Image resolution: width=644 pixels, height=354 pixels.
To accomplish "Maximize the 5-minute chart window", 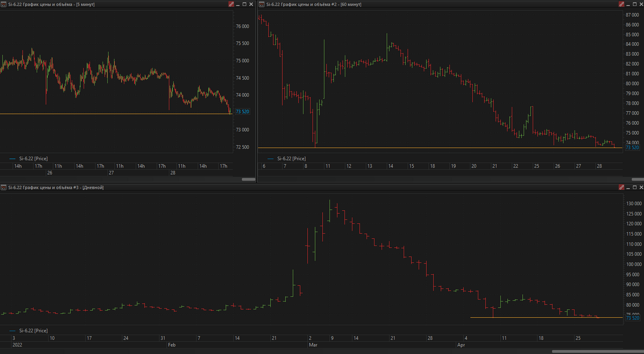I will [x=245, y=4].
